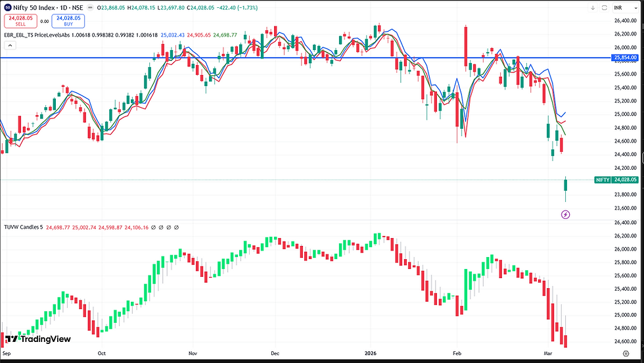644x363 pixels.
Task: Click the Dec label on time axis
Action: (275, 353)
